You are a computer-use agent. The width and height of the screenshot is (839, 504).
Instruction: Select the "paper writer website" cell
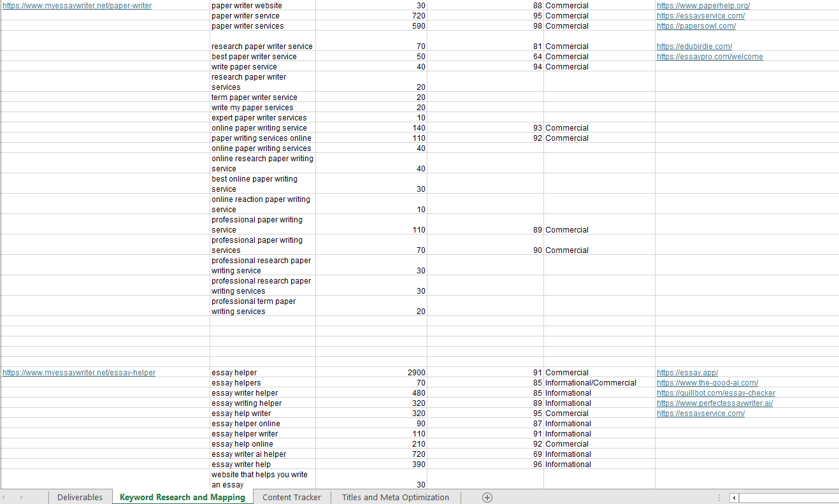click(x=262, y=6)
